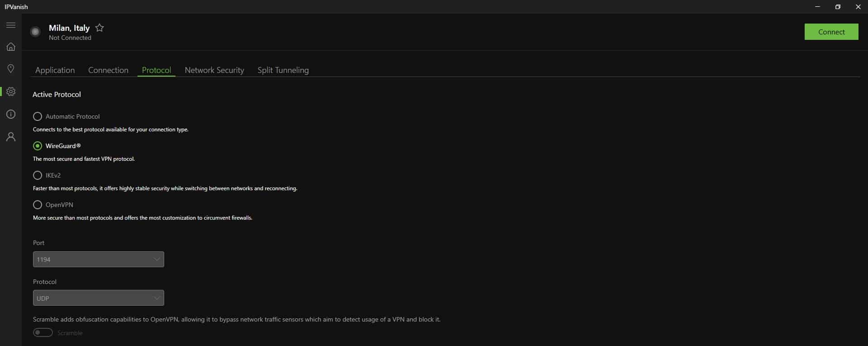Favorite Milan, Italy with the star icon
The height and width of the screenshot is (346, 868).
click(x=100, y=28)
